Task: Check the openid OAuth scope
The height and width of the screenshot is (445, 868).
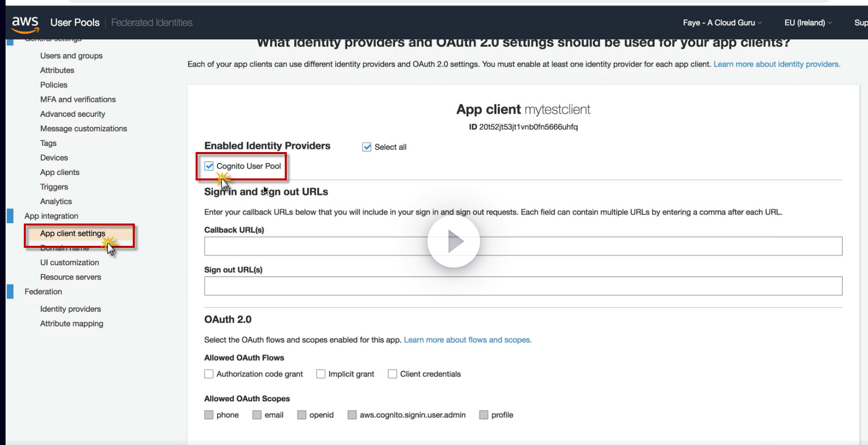Action: pos(301,415)
